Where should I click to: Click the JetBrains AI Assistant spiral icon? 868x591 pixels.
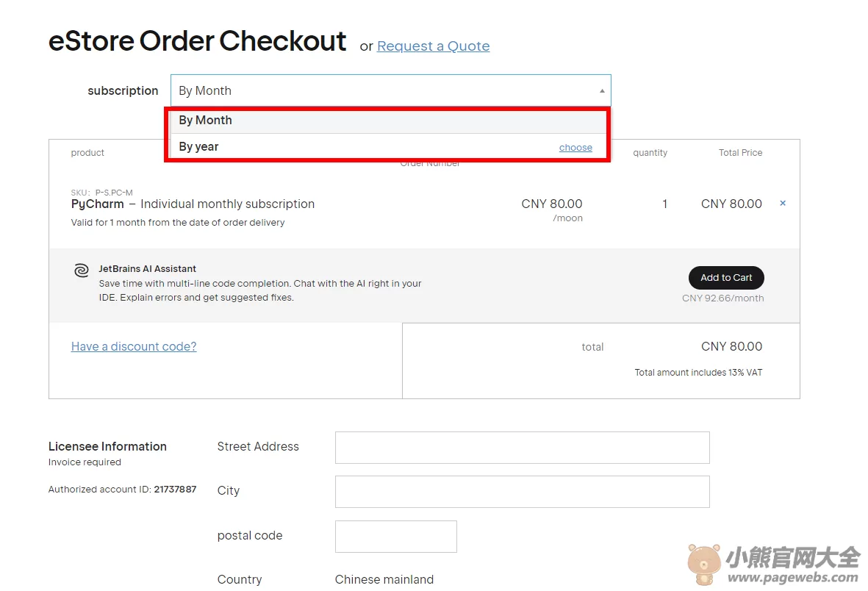point(82,271)
